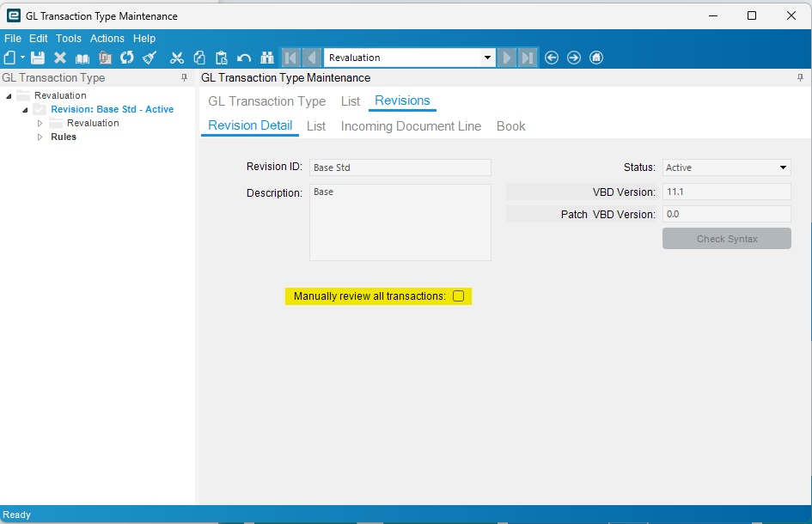The image size is (812, 524).
Task: Switch to the GL Transaction Type tab
Action: pyautogui.click(x=266, y=101)
